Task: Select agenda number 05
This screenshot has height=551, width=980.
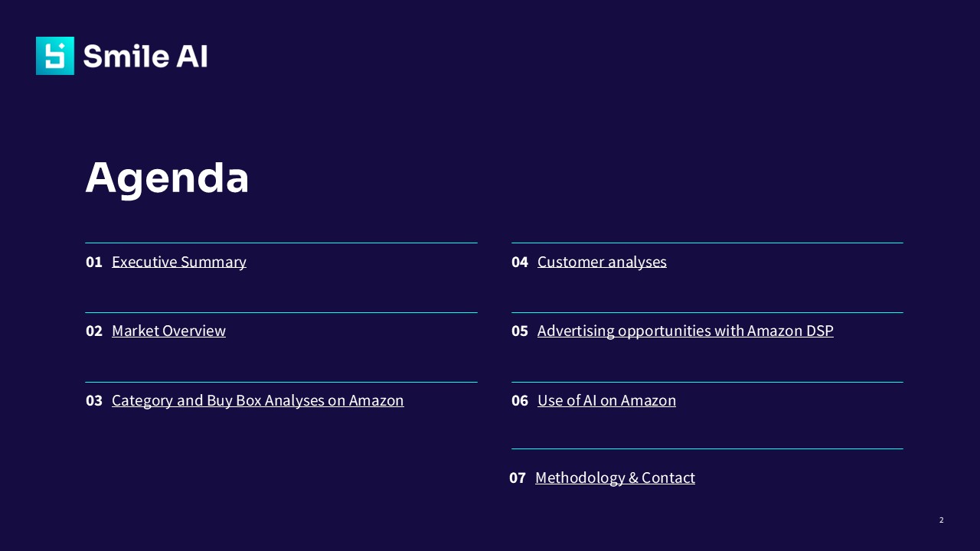Action: pyautogui.click(x=520, y=331)
